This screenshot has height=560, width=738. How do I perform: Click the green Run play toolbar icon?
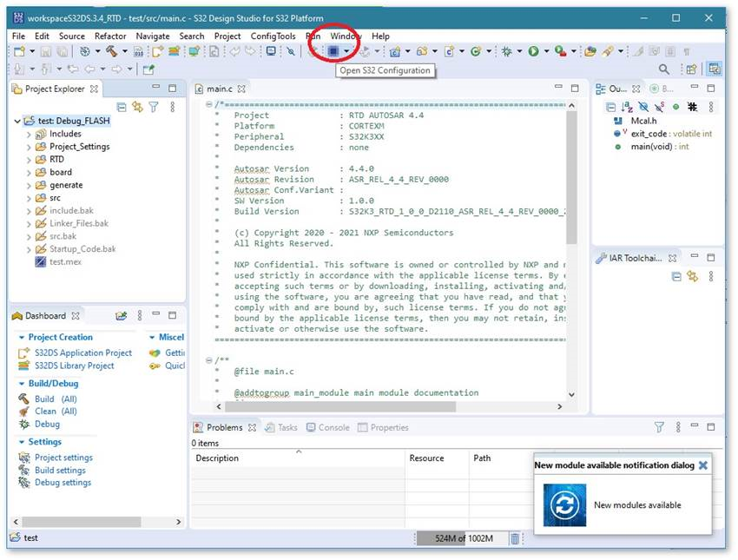point(533,51)
